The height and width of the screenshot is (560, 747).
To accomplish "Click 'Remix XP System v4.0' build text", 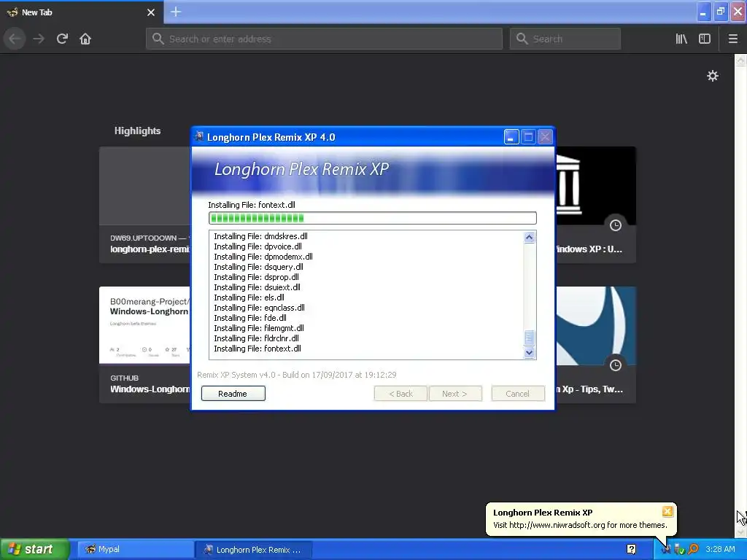I will coord(296,375).
